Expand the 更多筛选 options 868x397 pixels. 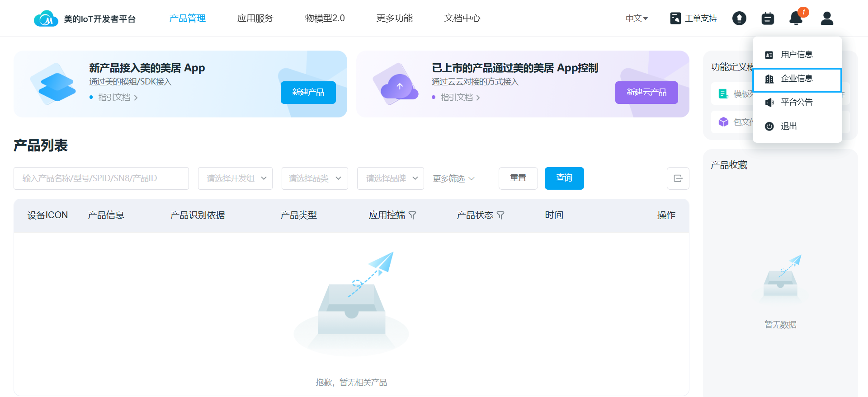pyautogui.click(x=453, y=179)
